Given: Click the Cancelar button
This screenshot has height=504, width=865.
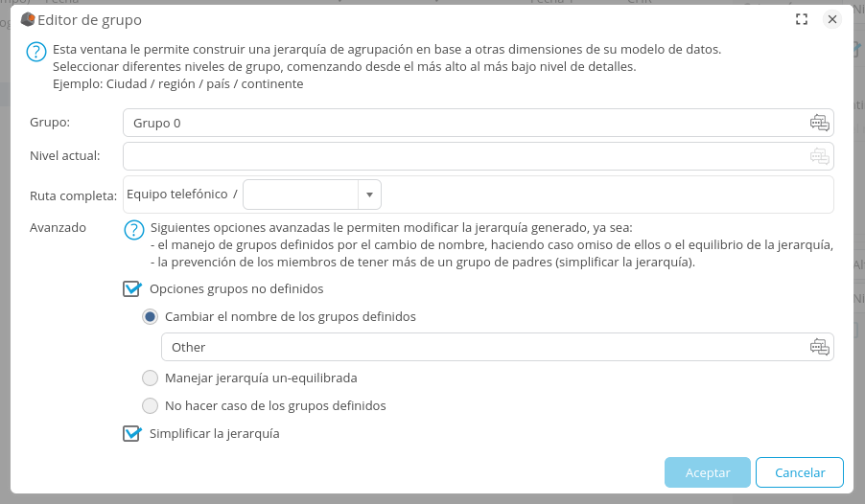Looking at the screenshot, I should (799, 472).
